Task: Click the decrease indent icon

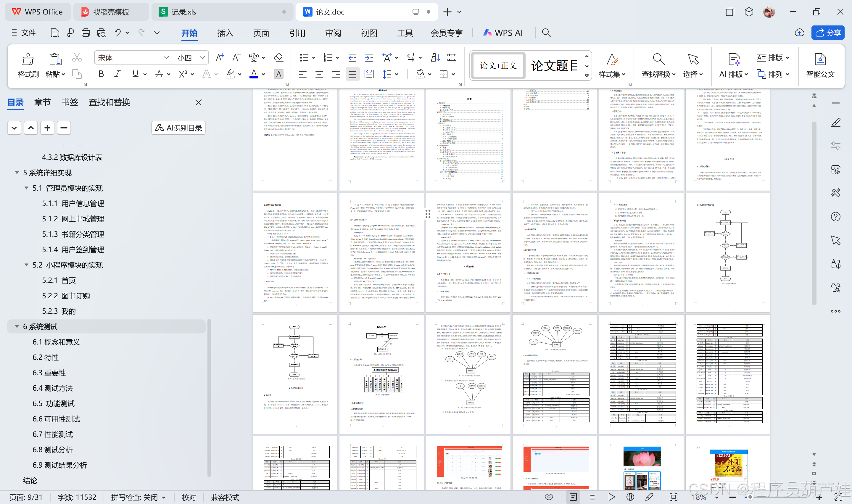Action: click(352, 57)
